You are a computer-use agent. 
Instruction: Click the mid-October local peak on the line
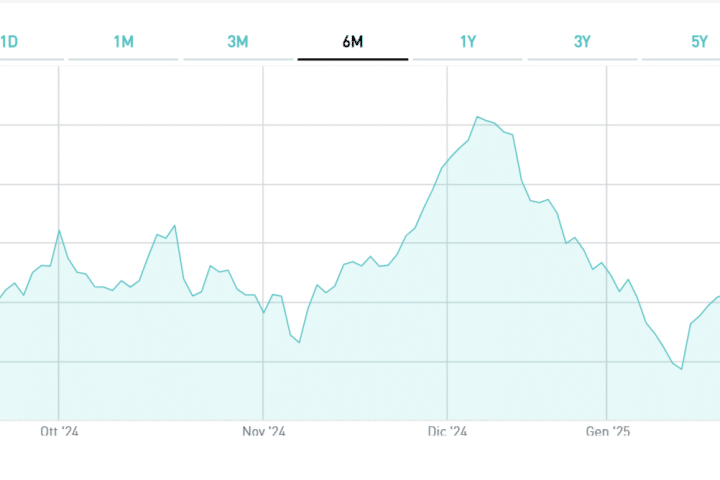[174, 225]
